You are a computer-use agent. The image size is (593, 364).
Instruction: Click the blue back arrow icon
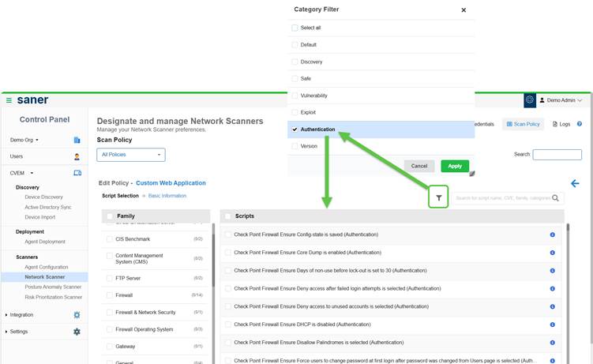pos(575,183)
